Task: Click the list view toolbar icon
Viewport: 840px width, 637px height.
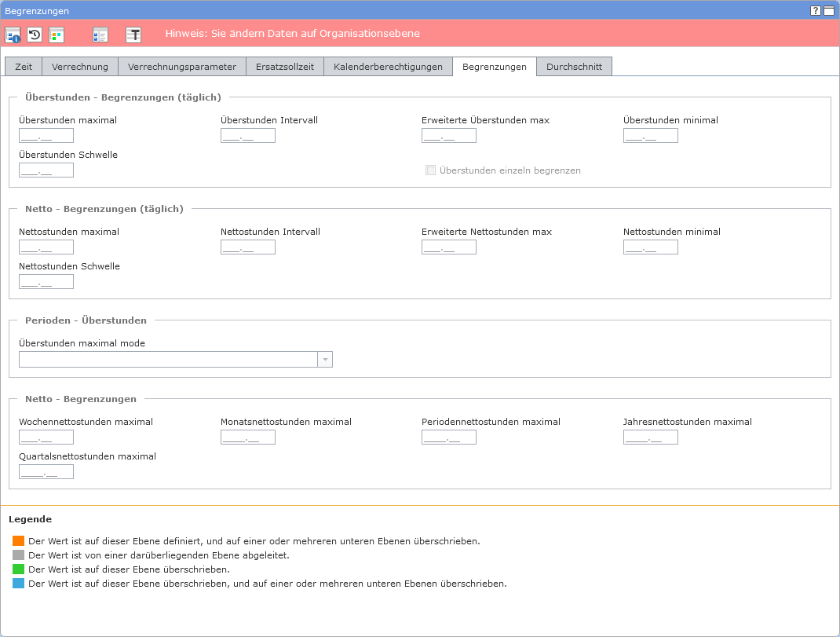Action: coord(100,35)
